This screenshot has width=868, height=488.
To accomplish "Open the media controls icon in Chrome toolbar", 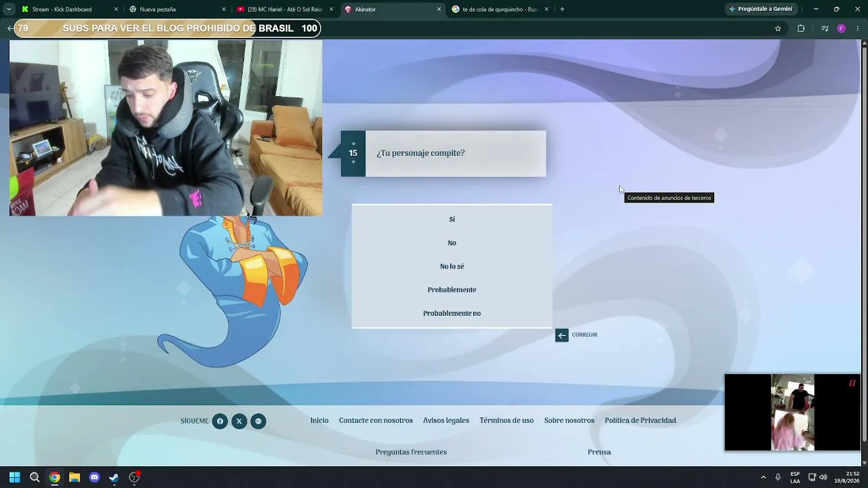I will click(825, 28).
